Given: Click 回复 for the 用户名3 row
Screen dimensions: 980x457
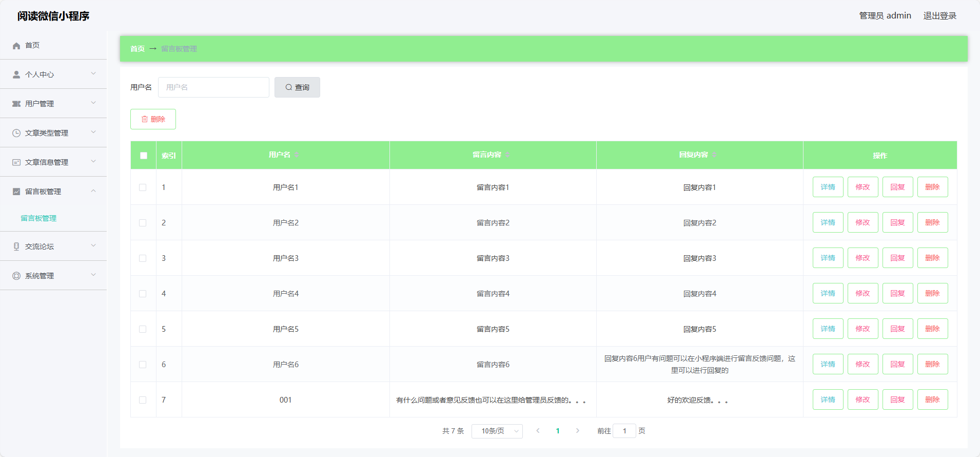Looking at the screenshot, I should coord(897,258).
